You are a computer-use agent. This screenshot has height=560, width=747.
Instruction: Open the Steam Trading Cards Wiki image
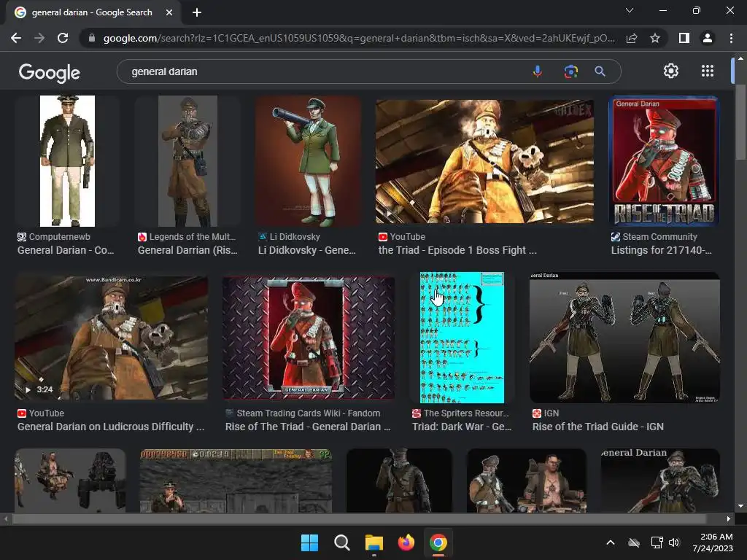point(309,338)
